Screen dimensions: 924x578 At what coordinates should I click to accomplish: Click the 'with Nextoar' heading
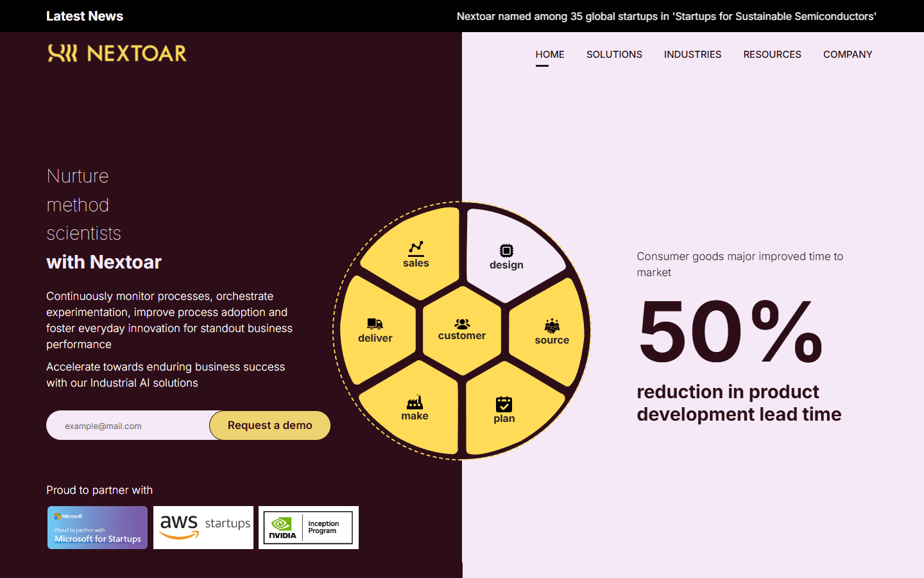point(104,262)
